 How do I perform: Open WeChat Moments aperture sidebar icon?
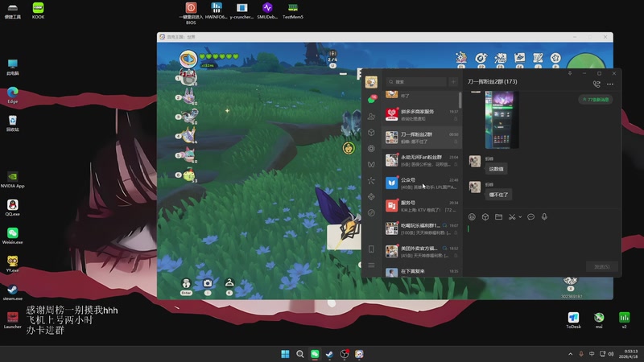point(371,149)
